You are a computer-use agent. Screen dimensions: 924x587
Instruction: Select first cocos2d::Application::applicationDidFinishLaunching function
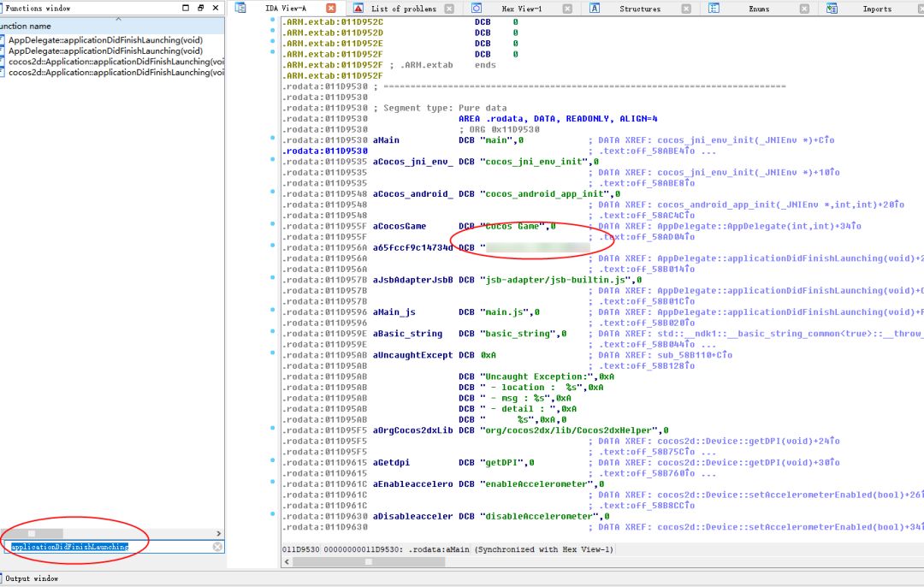(x=111, y=62)
